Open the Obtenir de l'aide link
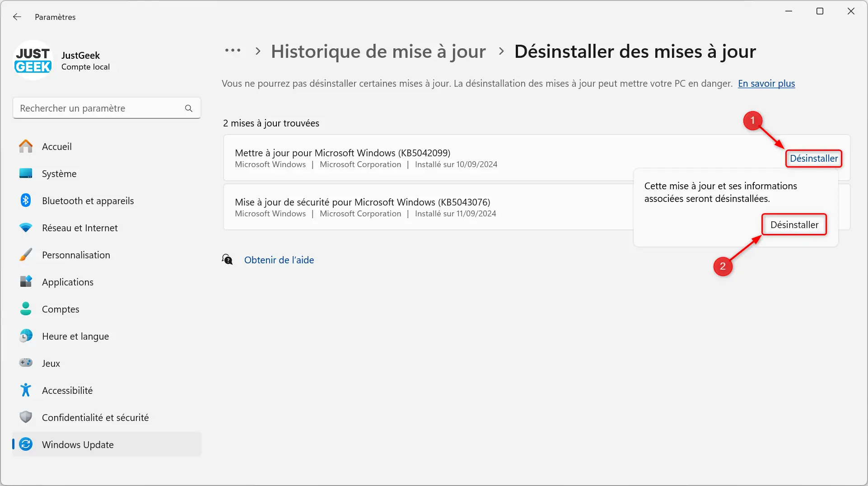The height and width of the screenshot is (486, 868). [279, 260]
